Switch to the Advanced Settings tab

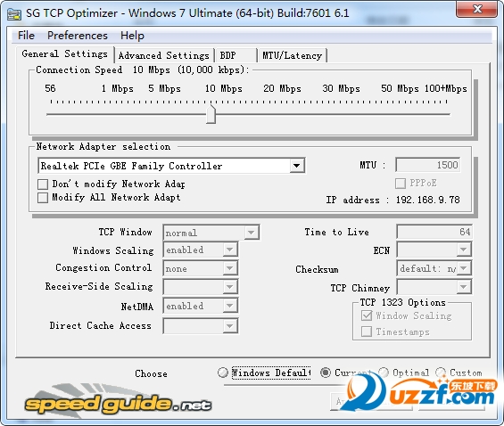point(164,55)
